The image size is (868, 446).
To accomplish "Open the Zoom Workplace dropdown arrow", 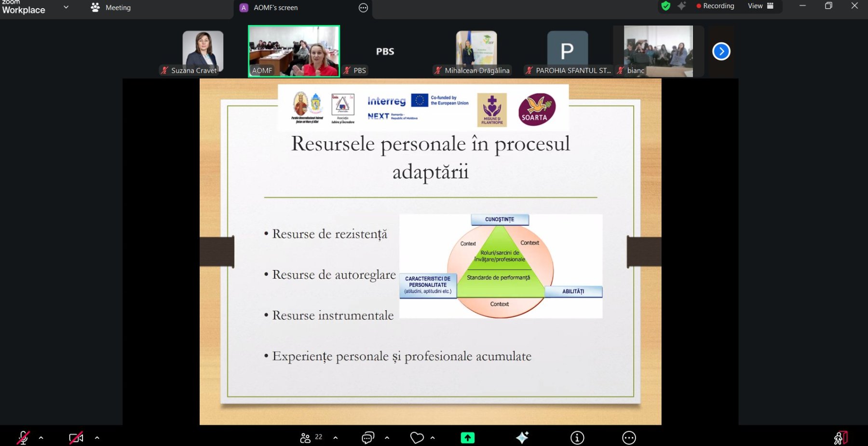I will click(x=66, y=7).
